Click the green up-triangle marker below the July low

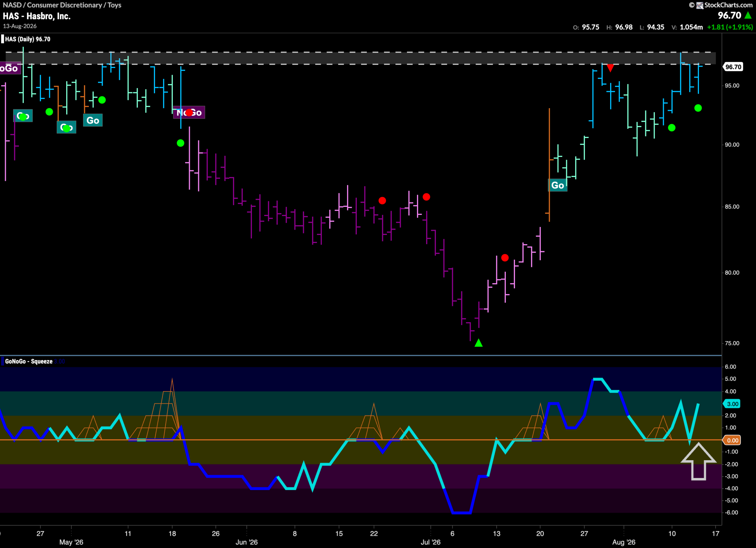click(x=478, y=343)
